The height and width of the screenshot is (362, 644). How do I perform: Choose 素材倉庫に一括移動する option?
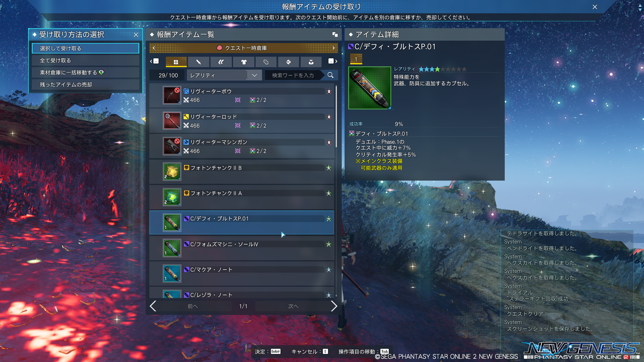pos(85,72)
